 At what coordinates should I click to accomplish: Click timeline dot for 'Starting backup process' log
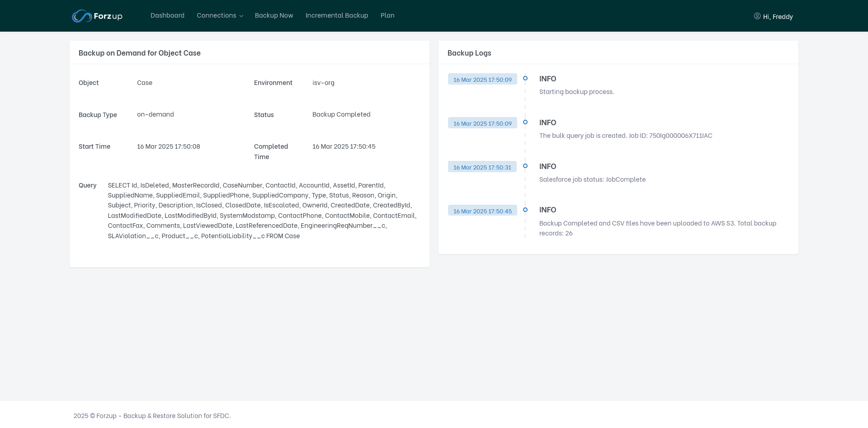click(x=525, y=78)
